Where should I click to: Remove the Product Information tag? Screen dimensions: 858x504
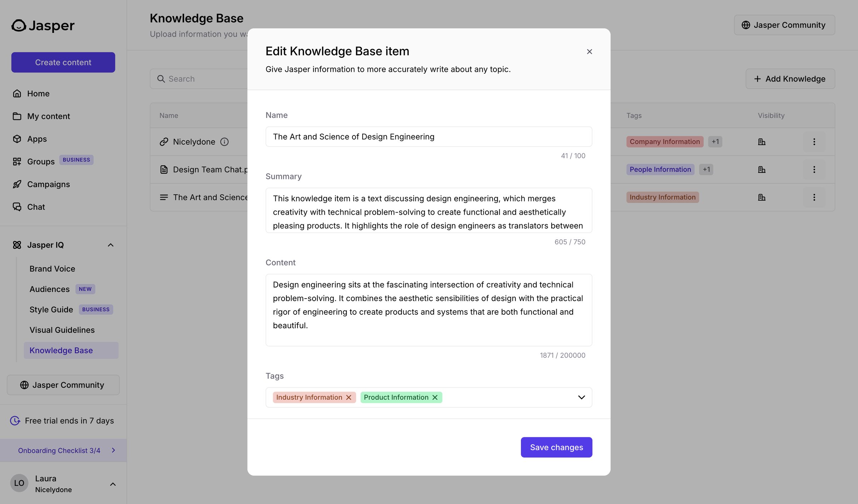tap(435, 397)
